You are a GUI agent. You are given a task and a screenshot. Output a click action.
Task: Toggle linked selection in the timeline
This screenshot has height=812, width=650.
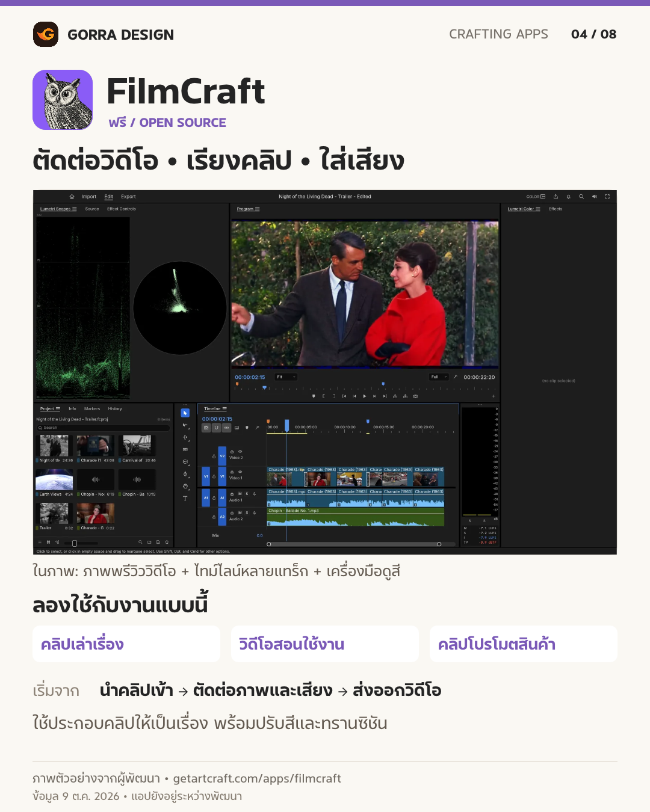[x=226, y=428]
